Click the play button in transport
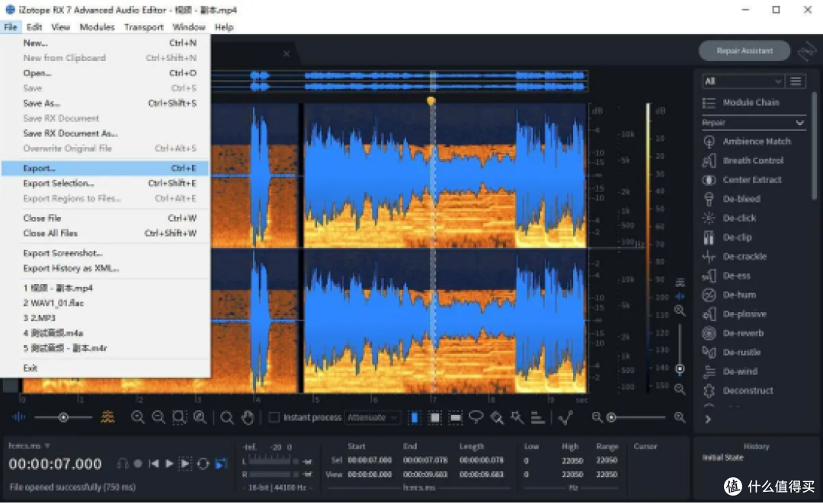823x504 pixels. pyautogui.click(x=169, y=464)
